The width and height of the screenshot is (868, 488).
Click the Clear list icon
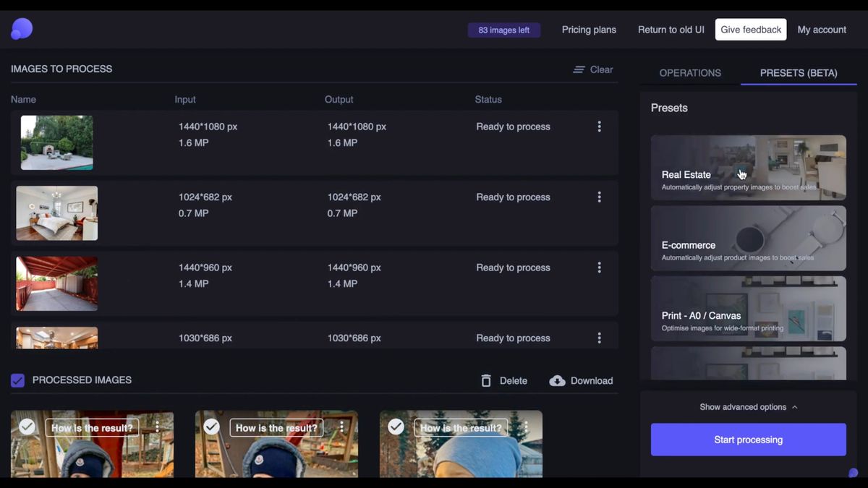(x=579, y=69)
